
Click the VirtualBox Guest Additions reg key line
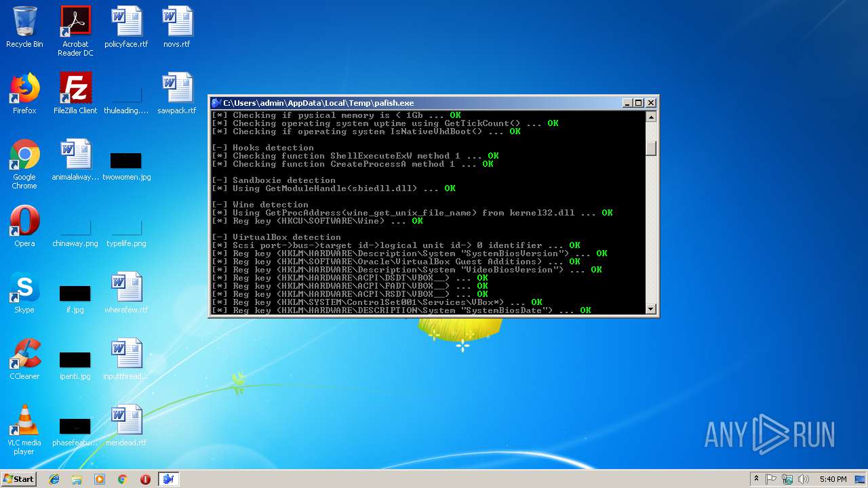(x=396, y=262)
